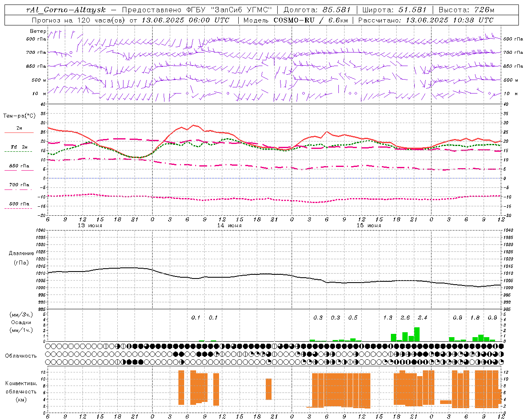Select the Тем-ра(°C) axis title
The width and height of the screenshot is (525, 420).
click(19, 116)
